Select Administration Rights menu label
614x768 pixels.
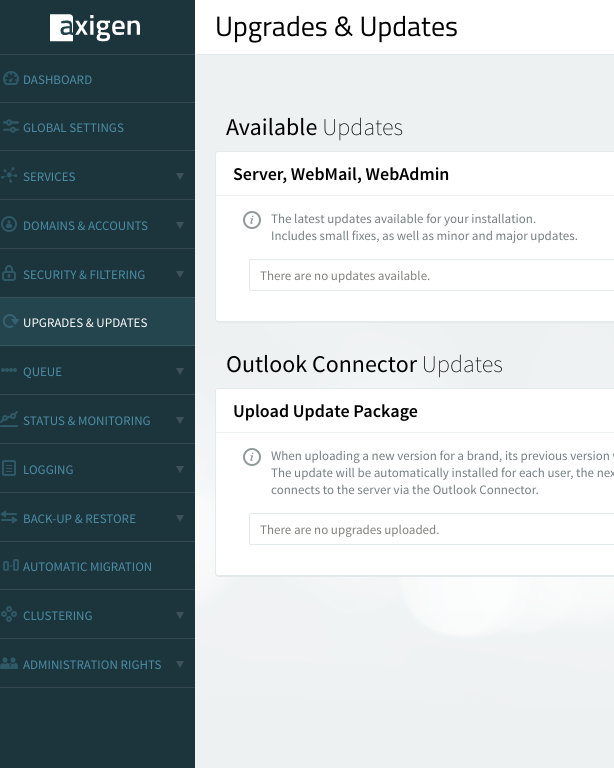coord(92,665)
